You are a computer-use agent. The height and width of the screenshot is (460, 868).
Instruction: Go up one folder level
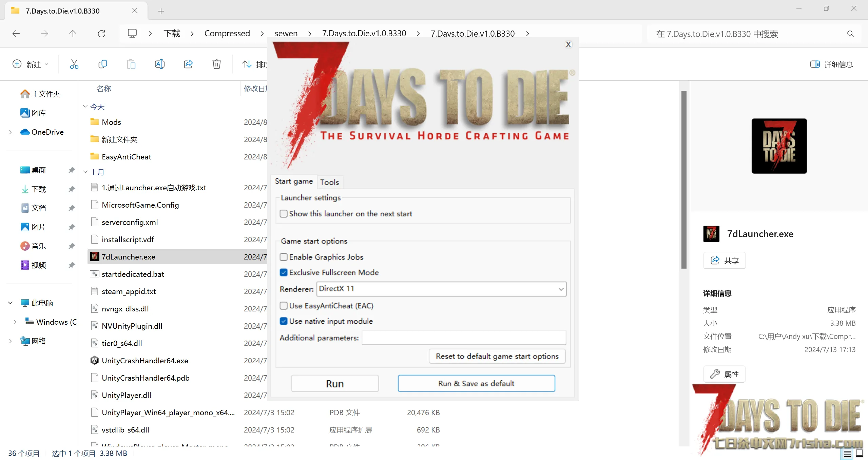coord(73,34)
